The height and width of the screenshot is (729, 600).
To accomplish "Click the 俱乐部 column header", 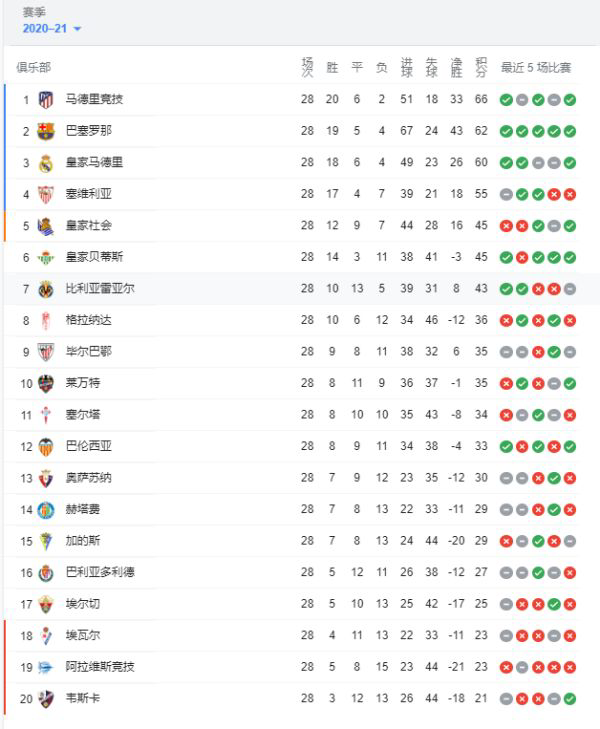I will (33, 67).
